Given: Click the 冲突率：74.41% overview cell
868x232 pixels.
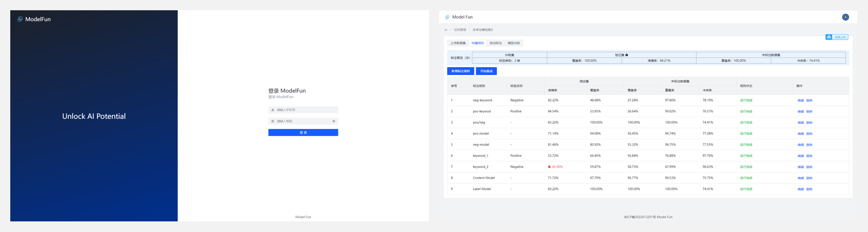Looking at the screenshot, I should click(x=808, y=61).
